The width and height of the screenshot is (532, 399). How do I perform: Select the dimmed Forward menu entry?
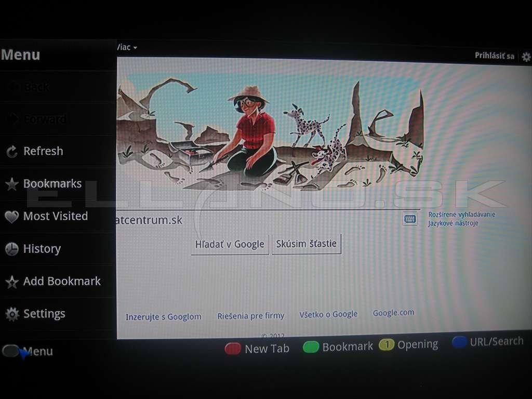[58, 119]
